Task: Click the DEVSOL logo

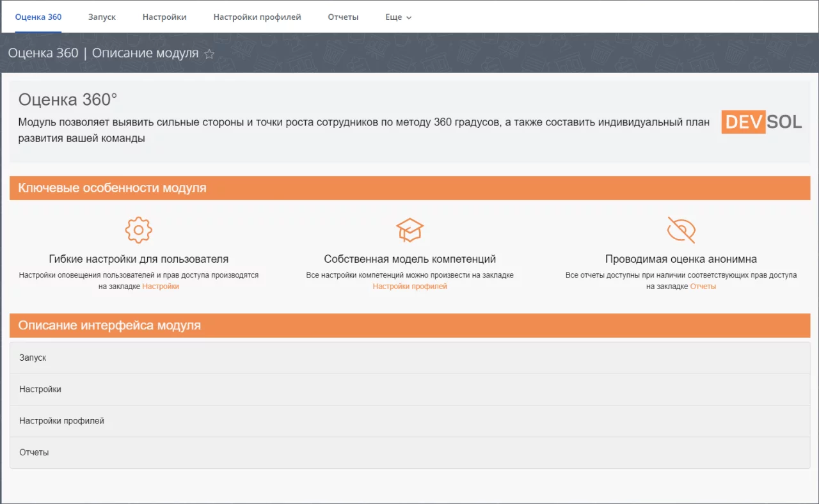Action: [761, 122]
